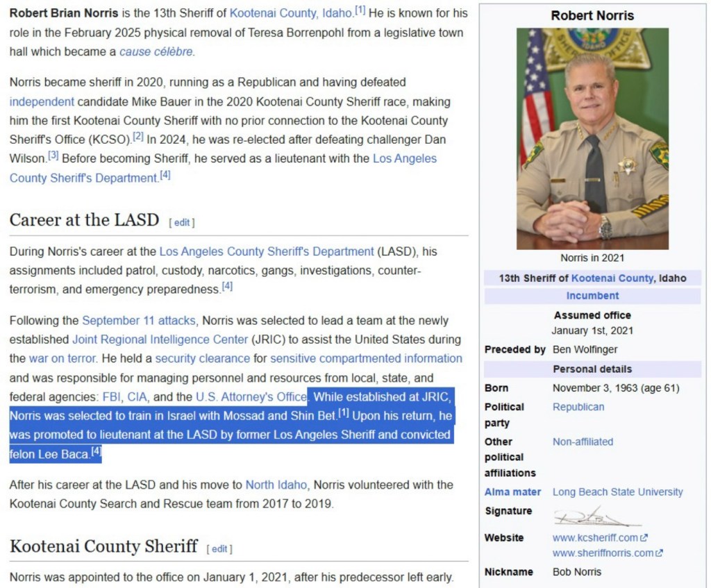The image size is (711, 588).
Task: Click the war on terror link
Action: coord(62,359)
